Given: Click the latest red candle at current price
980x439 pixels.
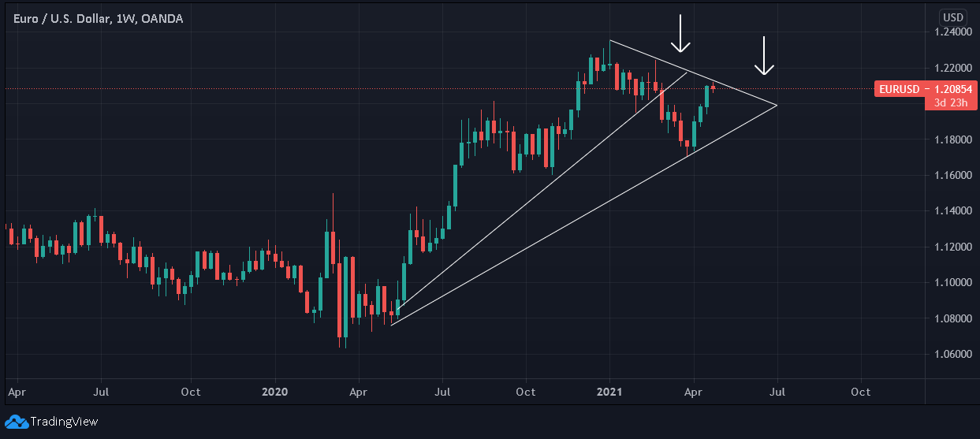Looking at the screenshot, I should point(713,87).
